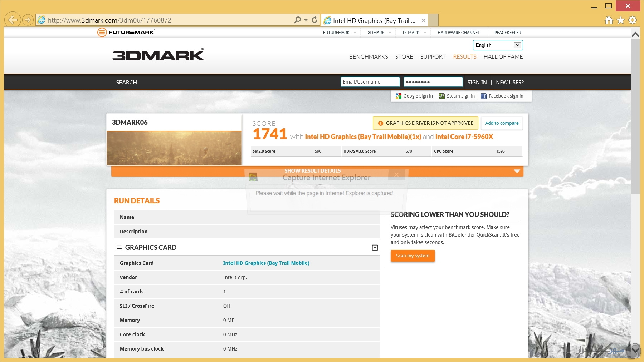Click the Memory bus clock row label
Image resolution: width=644 pixels, height=362 pixels.
click(142, 349)
